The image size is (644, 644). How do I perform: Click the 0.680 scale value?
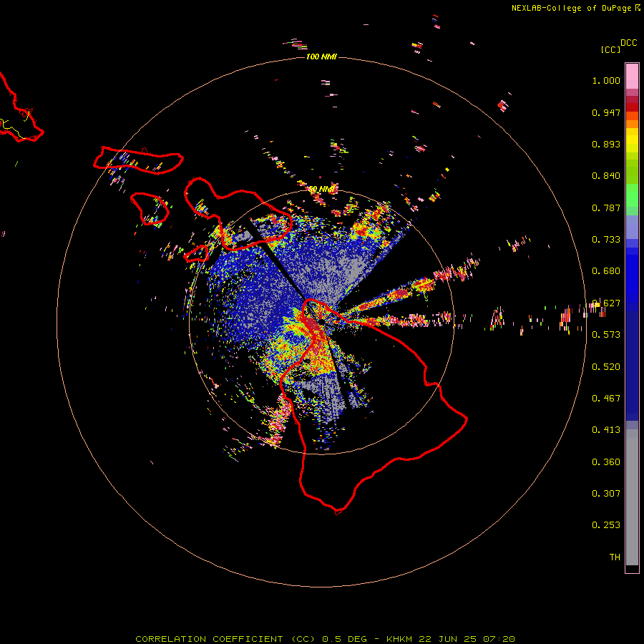(x=606, y=271)
